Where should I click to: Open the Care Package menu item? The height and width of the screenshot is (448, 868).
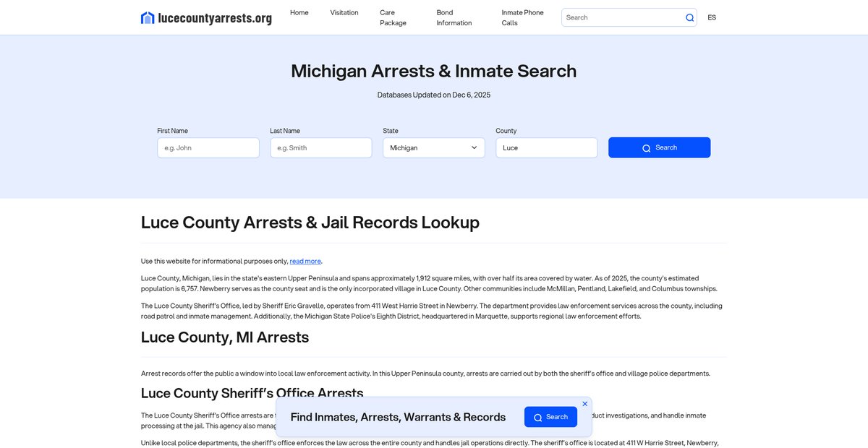click(x=393, y=17)
